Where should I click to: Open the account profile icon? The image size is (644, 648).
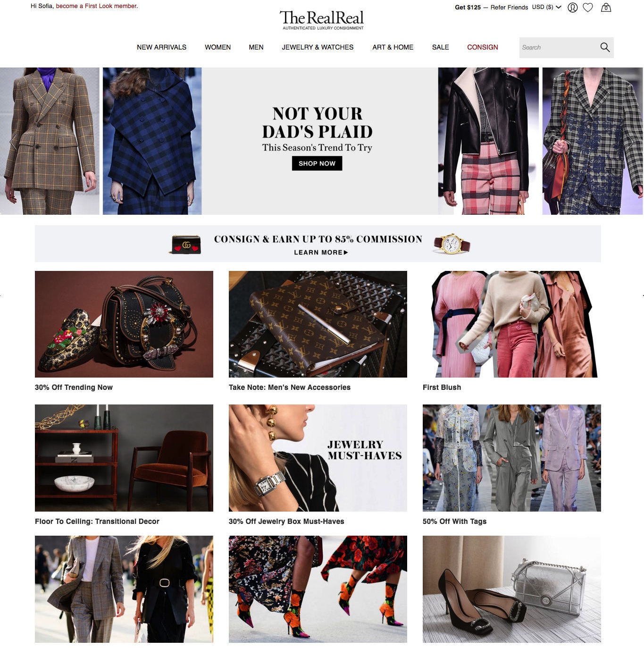tap(572, 8)
